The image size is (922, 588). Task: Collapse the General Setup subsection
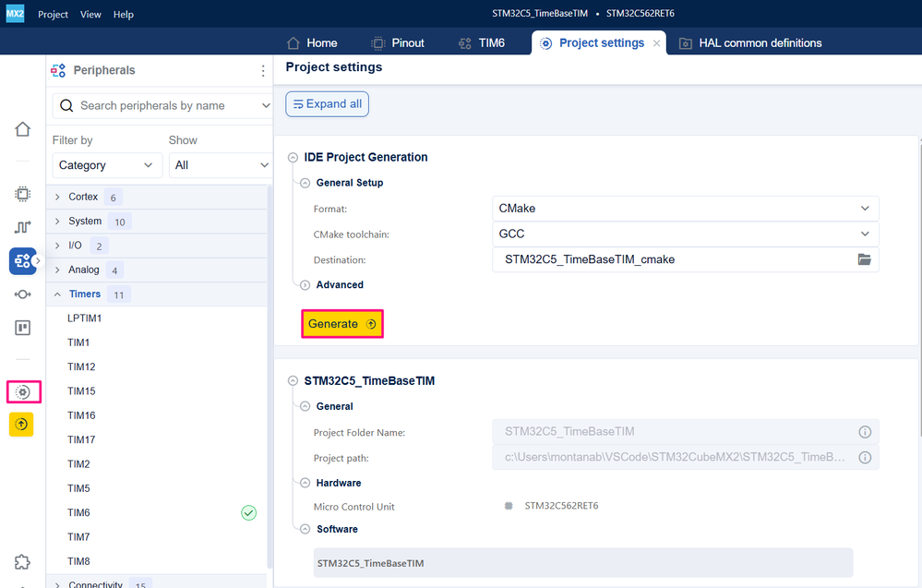click(305, 183)
